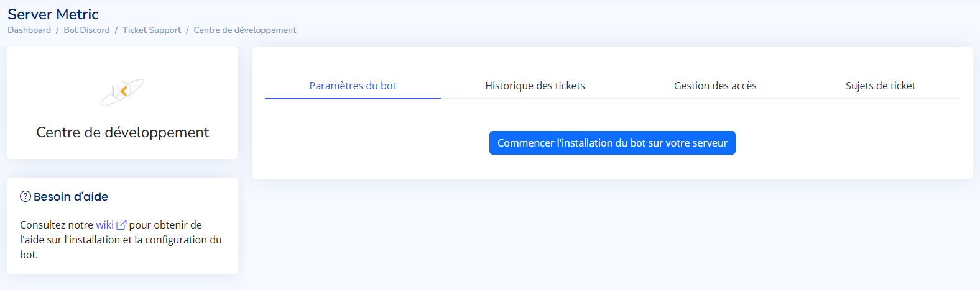Viewport: 980px width, 290px height.
Task: Navigate to Dashboard in the breadcrumb
Action: pos(29,30)
